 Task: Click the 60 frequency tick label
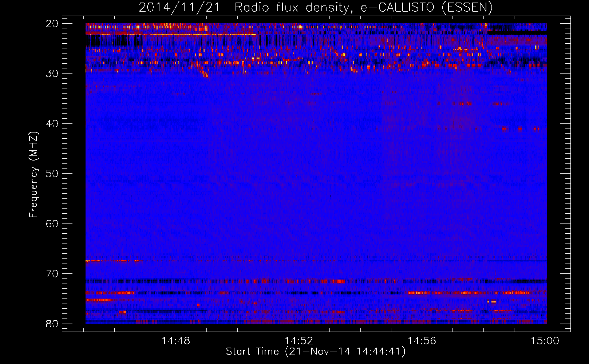(x=52, y=223)
